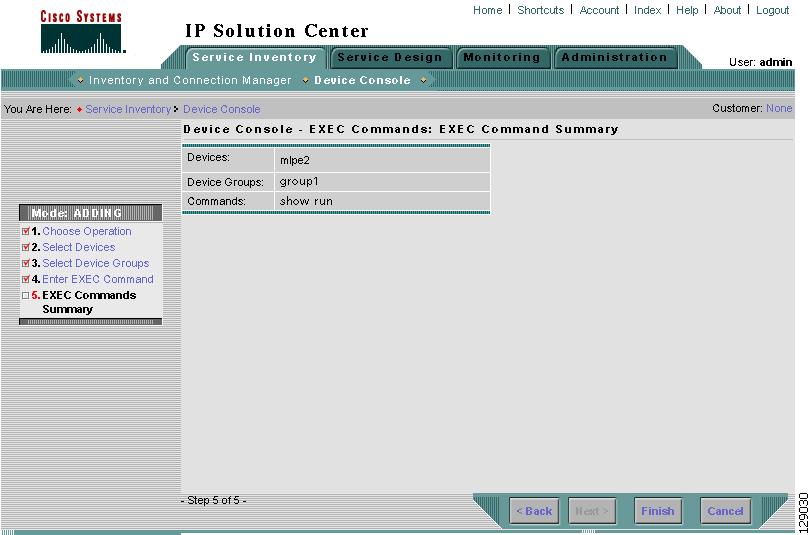Switch to the Service Design tab

click(390, 58)
